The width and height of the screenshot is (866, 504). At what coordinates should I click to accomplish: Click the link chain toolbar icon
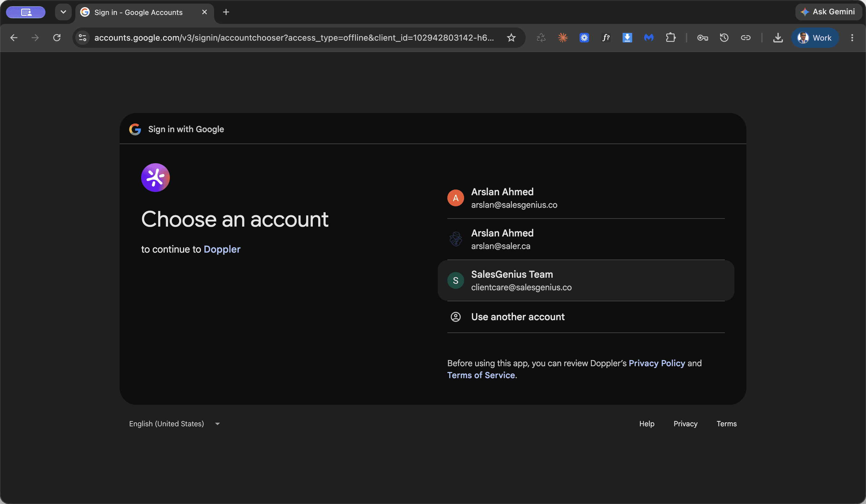coord(745,38)
